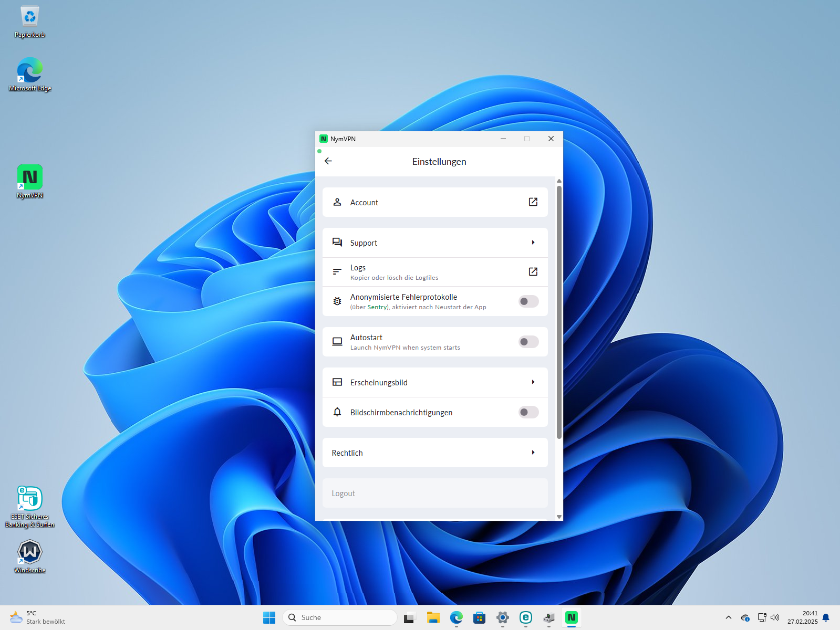Viewport: 840px width, 630px height.
Task: Open the Erscheinungsbild settings entry
Action: [x=435, y=382]
